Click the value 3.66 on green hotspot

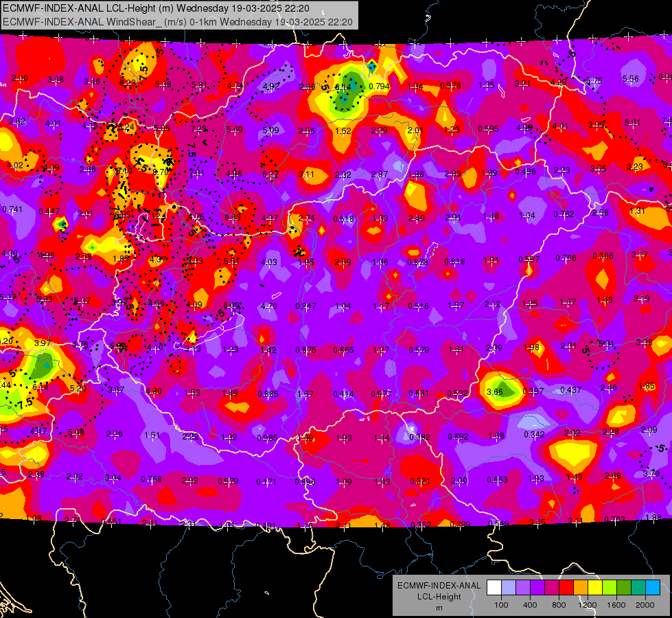tap(495, 391)
